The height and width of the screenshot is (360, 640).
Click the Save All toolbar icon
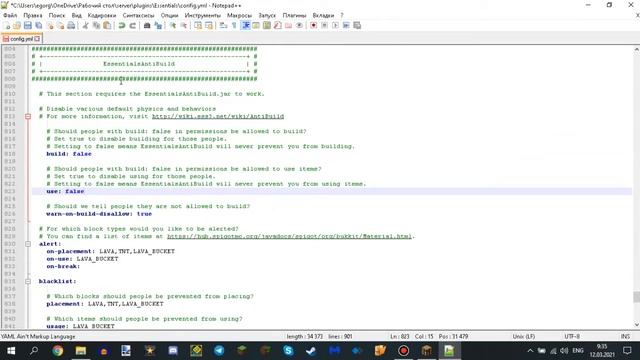(x=39, y=26)
